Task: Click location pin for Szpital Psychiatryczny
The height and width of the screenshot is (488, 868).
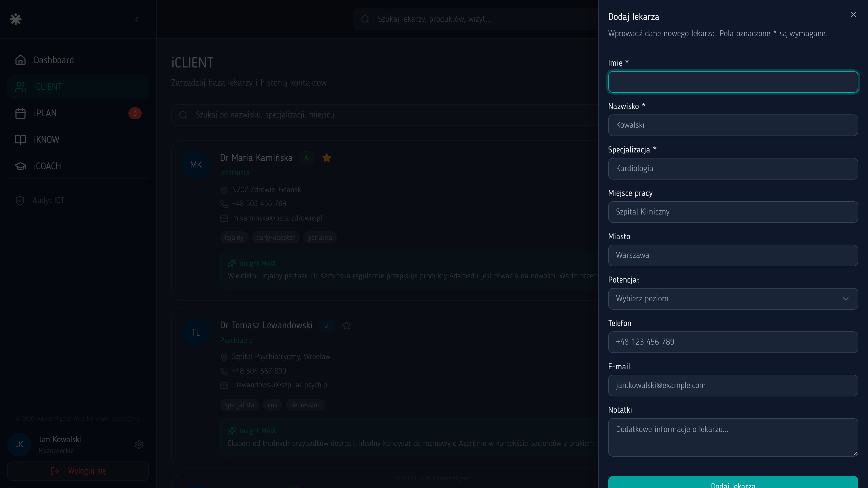Action: (224, 357)
